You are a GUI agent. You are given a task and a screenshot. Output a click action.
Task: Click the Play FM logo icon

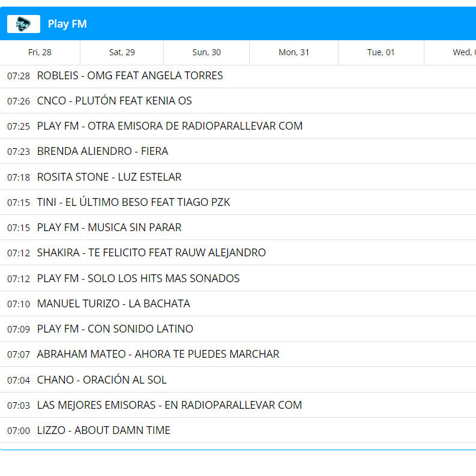[23, 24]
